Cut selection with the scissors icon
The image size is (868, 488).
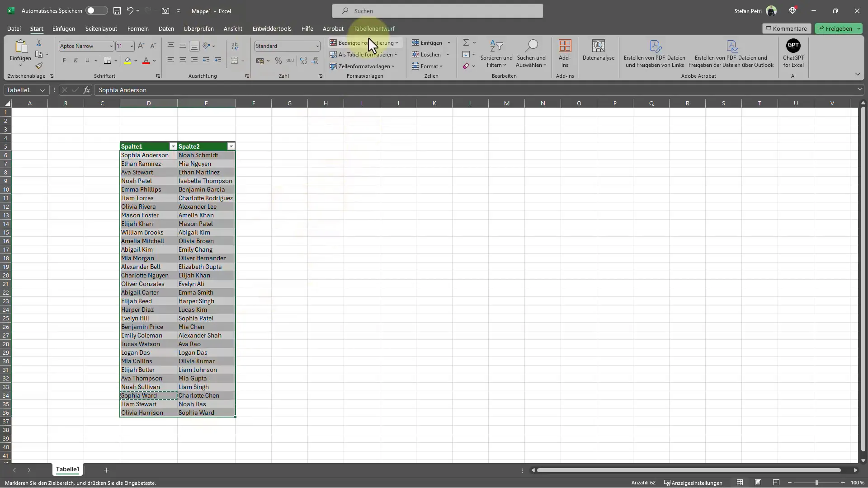[x=39, y=43]
